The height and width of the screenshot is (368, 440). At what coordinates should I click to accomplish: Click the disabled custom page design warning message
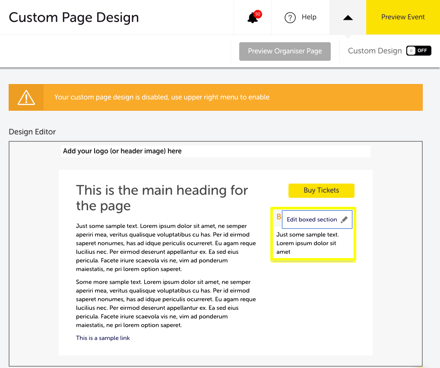pyautogui.click(x=162, y=97)
